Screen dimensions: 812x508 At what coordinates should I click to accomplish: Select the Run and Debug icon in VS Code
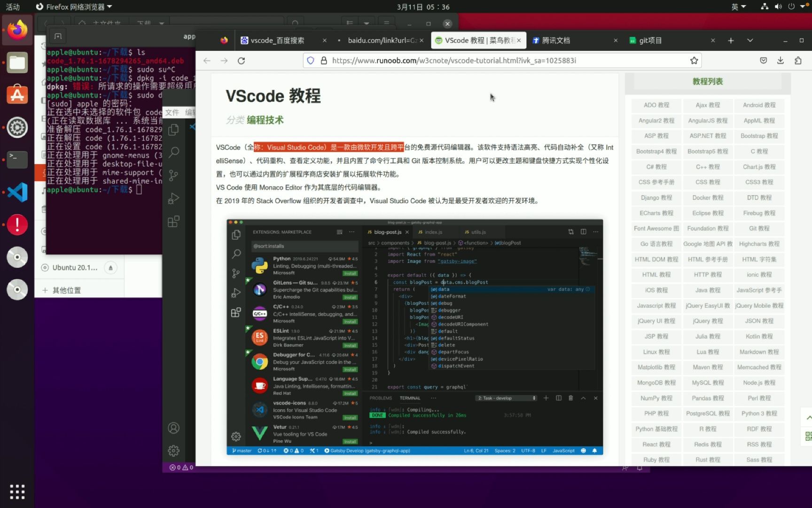tap(173, 198)
